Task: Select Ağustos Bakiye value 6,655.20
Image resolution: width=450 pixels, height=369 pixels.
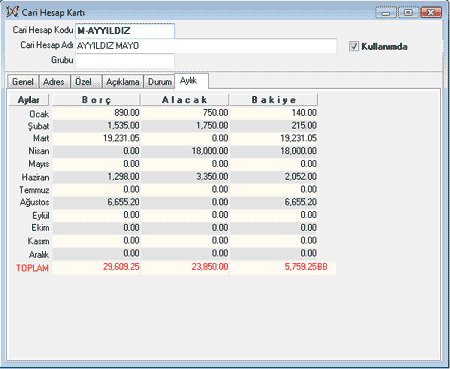Action: (301, 202)
